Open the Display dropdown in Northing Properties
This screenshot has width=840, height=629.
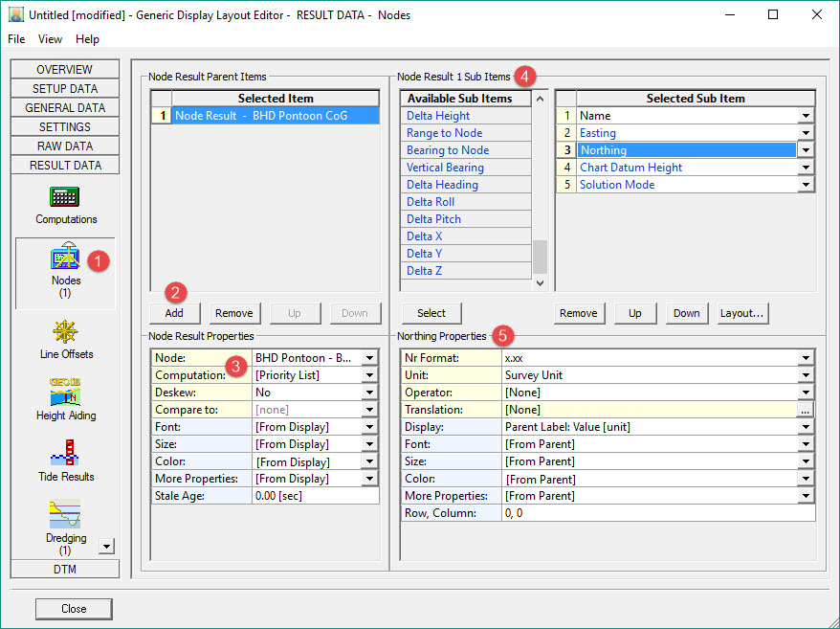[x=806, y=427]
